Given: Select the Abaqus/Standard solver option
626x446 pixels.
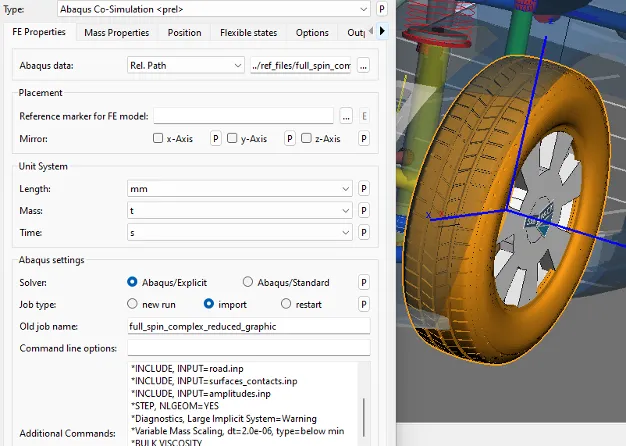Looking at the screenshot, I should (x=248, y=283).
